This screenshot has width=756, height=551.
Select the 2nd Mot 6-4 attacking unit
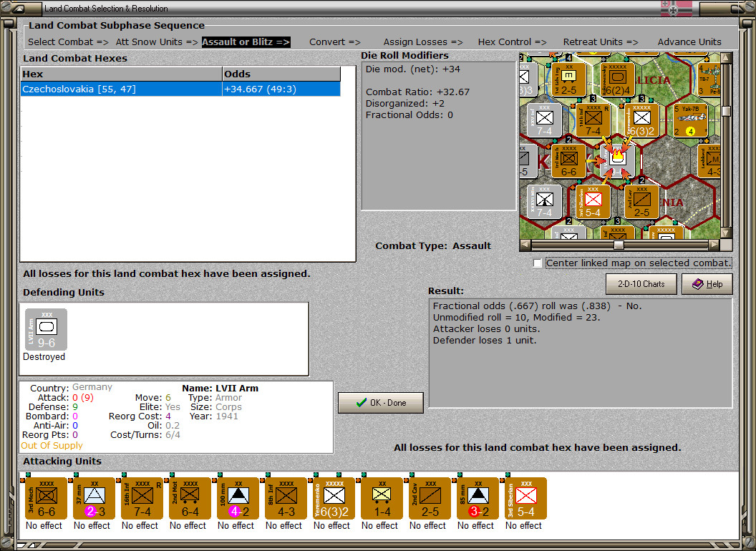click(190, 498)
